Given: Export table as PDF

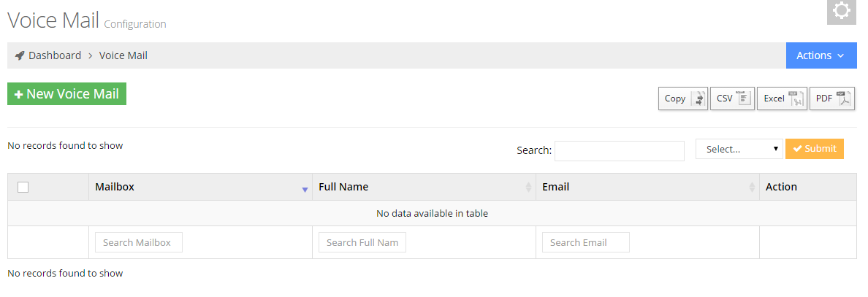Looking at the screenshot, I should (x=831, y=99).
